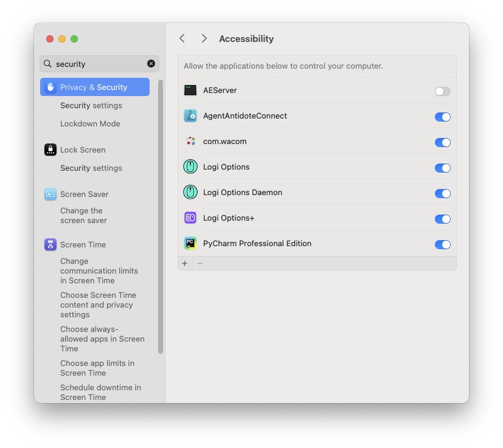This screenshot has height=448, width=503.
Task: Disable accessibility access for PyCharm Professional Edition
Action: click(442, 244)
